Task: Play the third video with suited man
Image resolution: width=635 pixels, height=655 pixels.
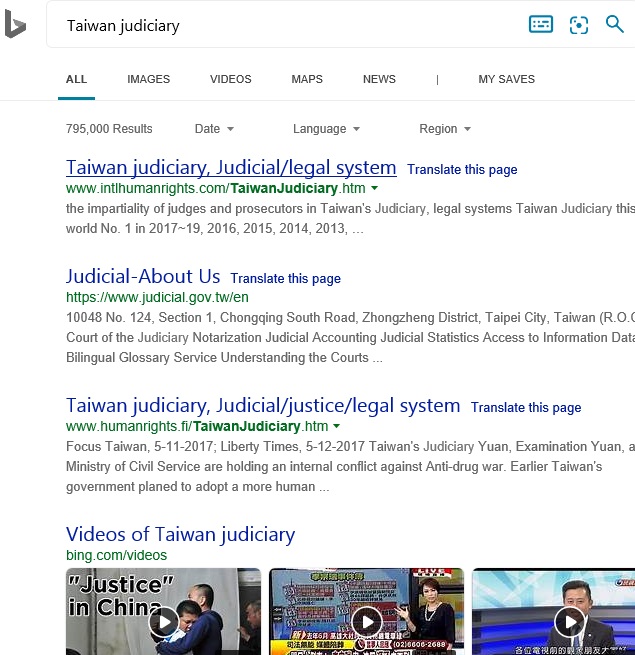Action: [x=570, y=622]
